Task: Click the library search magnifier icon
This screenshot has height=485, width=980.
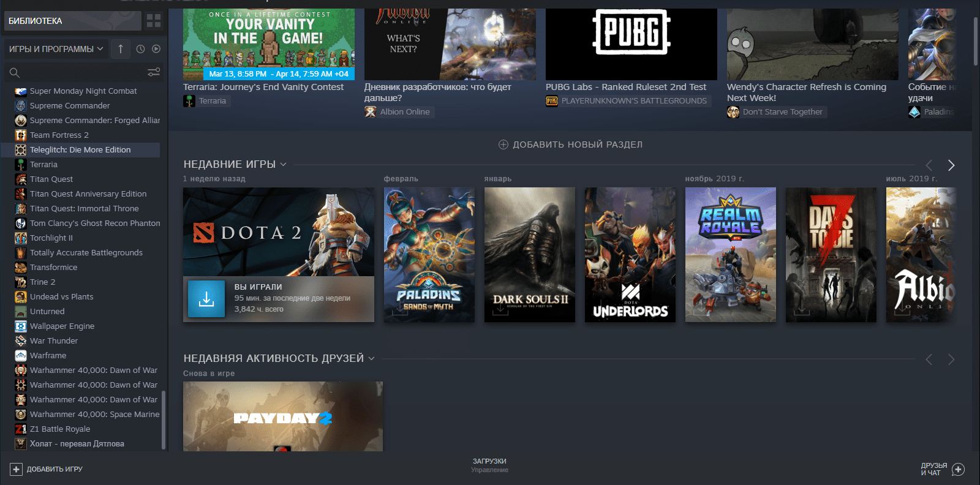Action: click(15, 73)
